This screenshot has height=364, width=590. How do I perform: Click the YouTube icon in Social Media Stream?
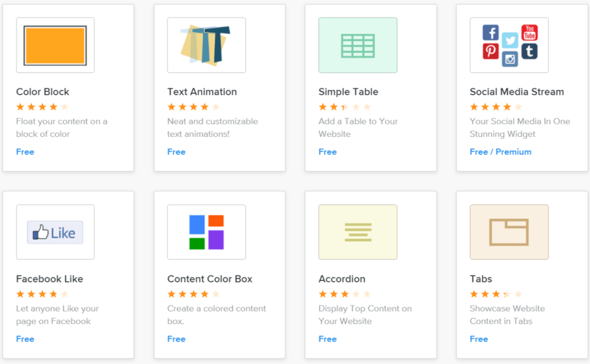[530, 32]
